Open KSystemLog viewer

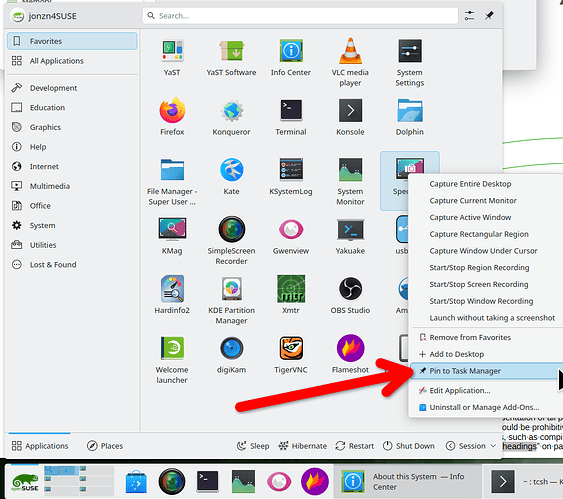[291, 177]
